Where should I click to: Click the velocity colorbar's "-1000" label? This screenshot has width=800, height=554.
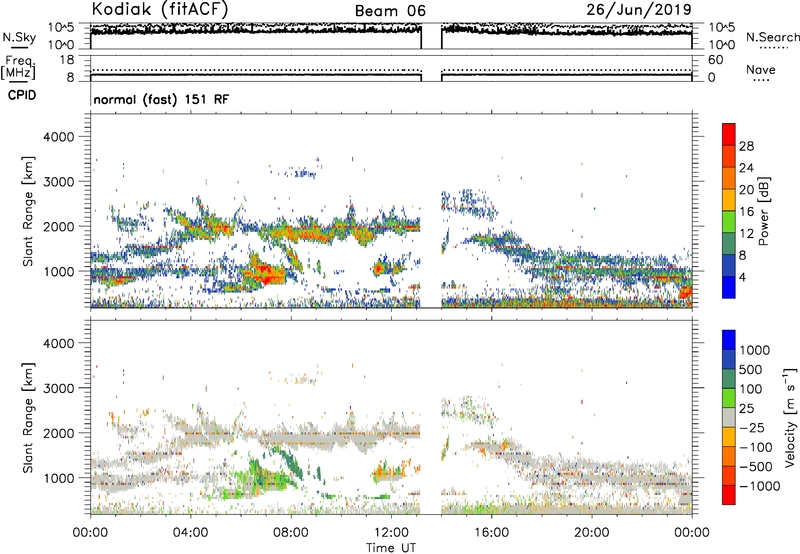[x=760, y=486]
